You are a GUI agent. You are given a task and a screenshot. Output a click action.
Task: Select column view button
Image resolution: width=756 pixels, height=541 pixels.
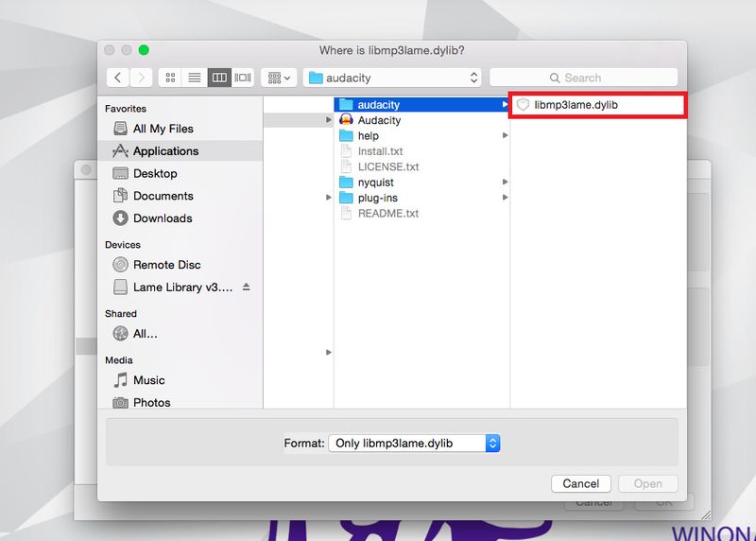[219, 78]
